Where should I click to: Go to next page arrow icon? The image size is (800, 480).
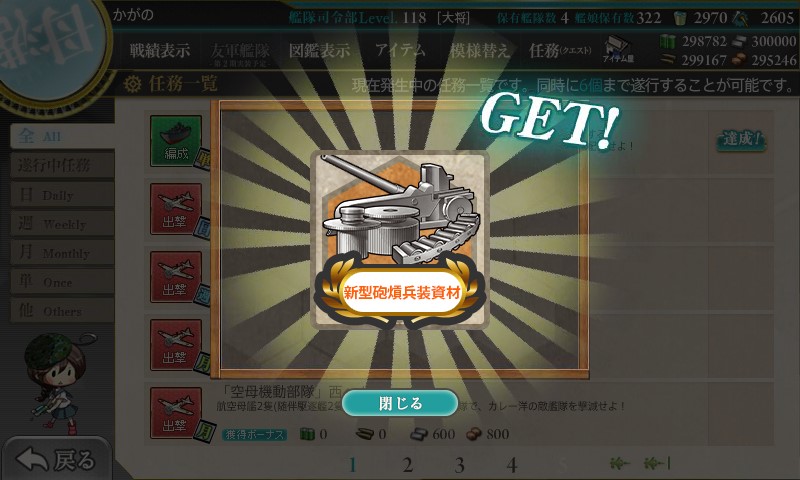(x=619, y=463)
